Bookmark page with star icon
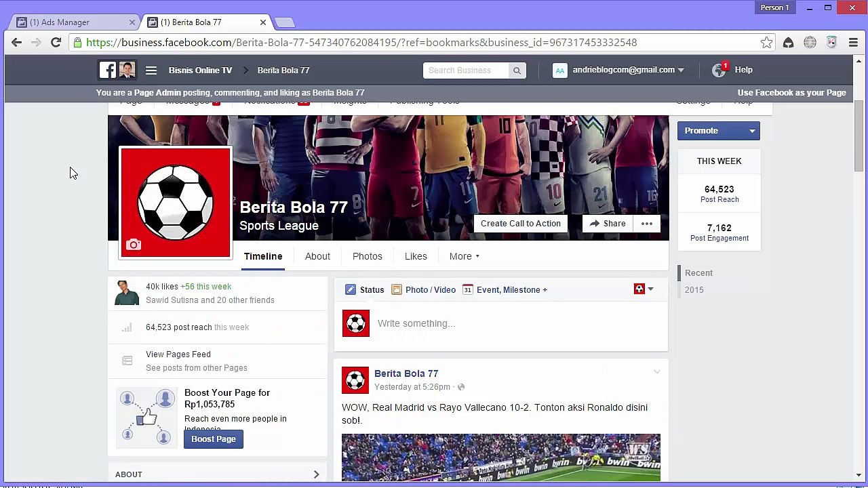 (x=766, y=43)
